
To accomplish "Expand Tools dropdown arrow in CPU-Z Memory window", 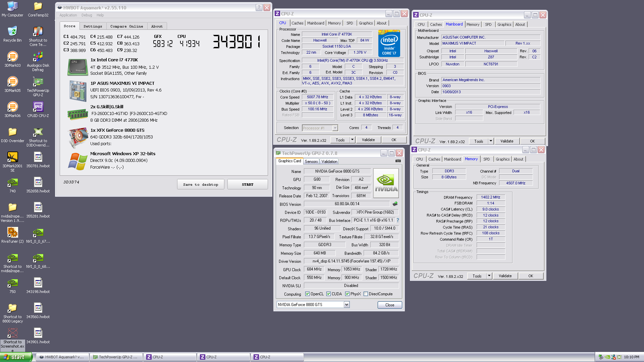I will coord(489,276).
